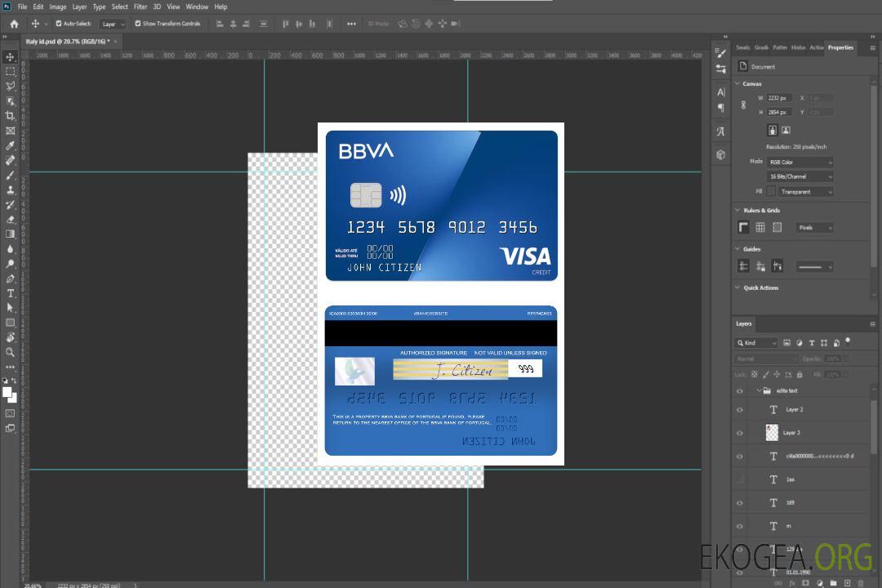Select the Zoom tool
882x588 pixels.
(10, 352)
